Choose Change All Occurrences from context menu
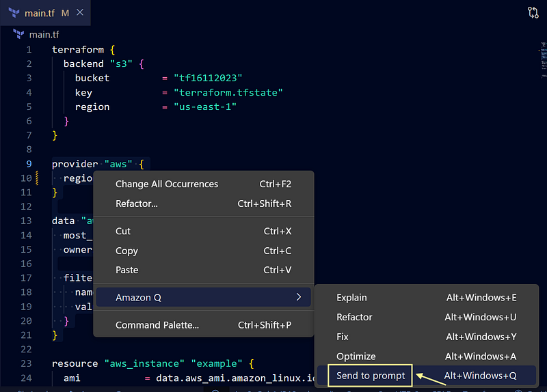This screenshot has height=392, width=547. (x=203, y=184)
